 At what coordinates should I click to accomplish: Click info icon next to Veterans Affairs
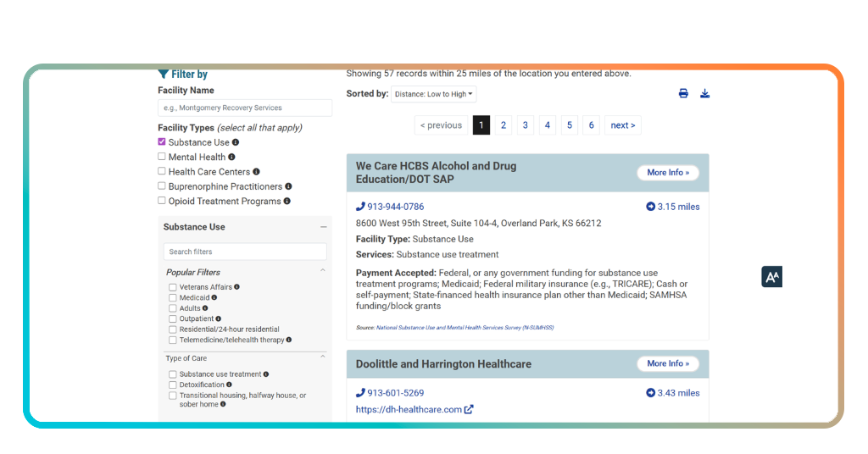(237, 287)
